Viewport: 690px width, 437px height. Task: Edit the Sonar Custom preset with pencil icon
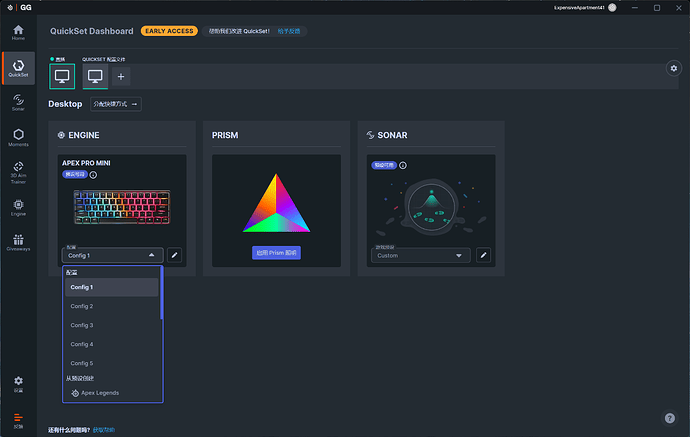pos(483,255)
